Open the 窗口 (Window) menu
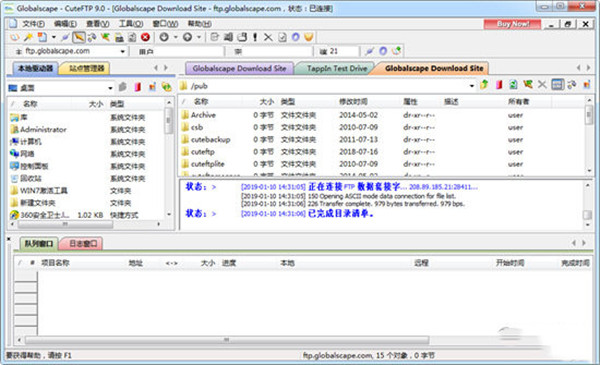 pyautogui.click(x=165, y=24)
